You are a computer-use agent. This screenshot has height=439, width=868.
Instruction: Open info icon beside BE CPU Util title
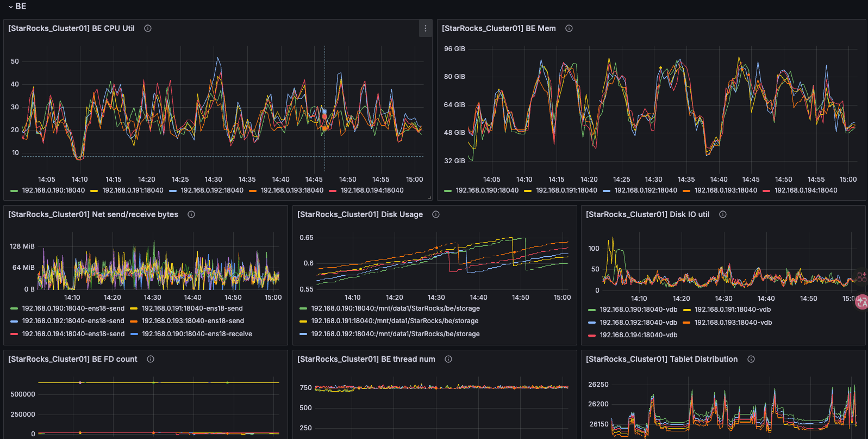click(x=148, y=28)
